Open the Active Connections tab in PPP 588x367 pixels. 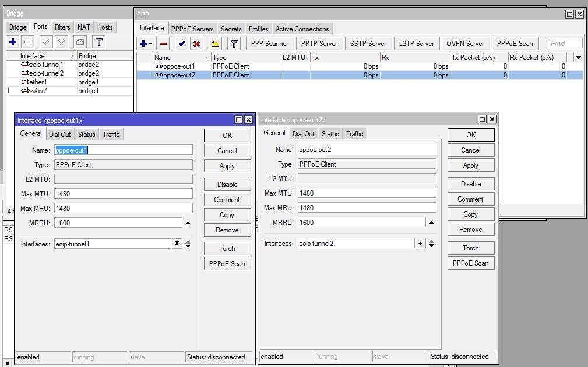(x=302, y=29)
